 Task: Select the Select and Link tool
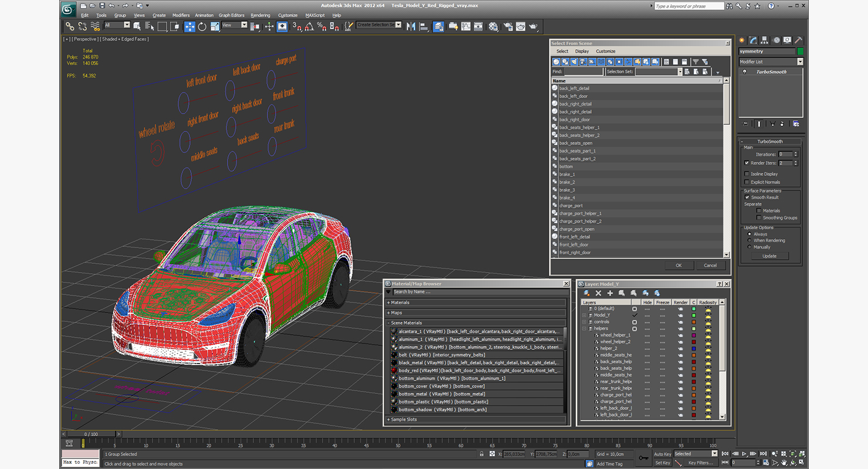(70, 26)
